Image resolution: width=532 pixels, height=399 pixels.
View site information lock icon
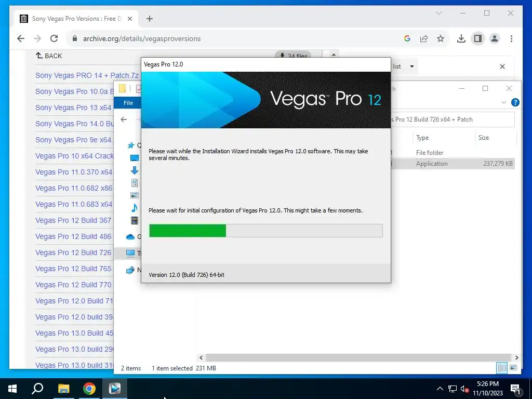[75, 38]
